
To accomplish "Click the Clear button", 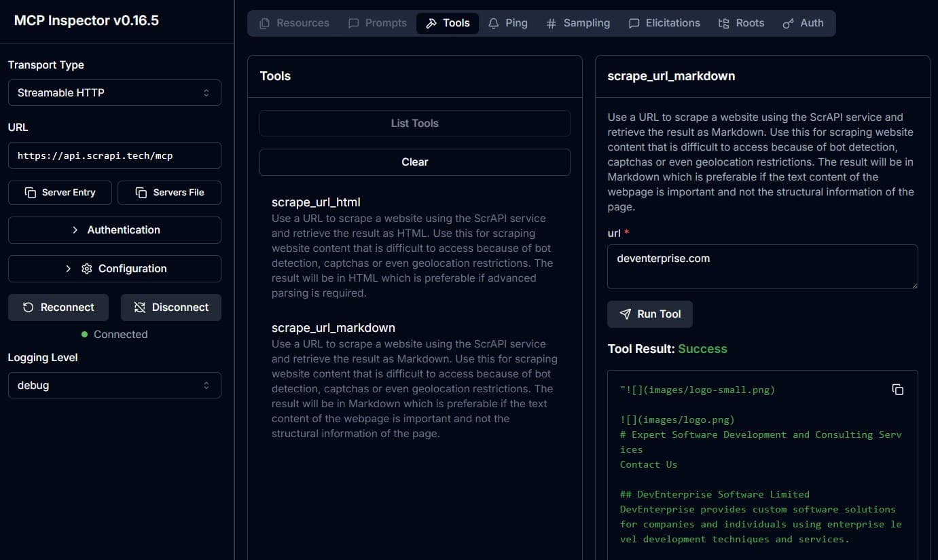I will click(x=414, y=162).
